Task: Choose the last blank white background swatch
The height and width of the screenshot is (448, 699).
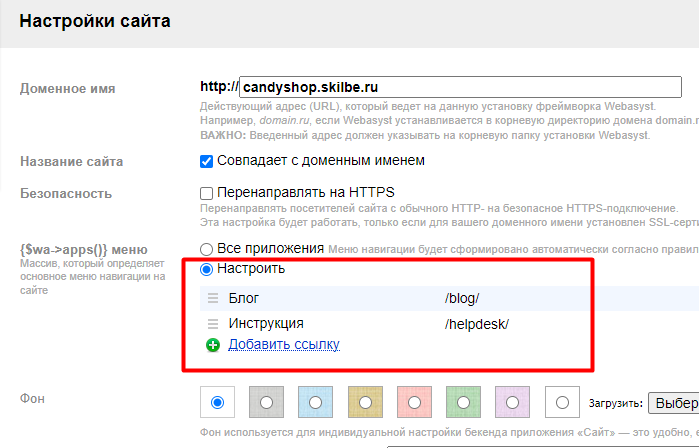Action: pos(562,402)
